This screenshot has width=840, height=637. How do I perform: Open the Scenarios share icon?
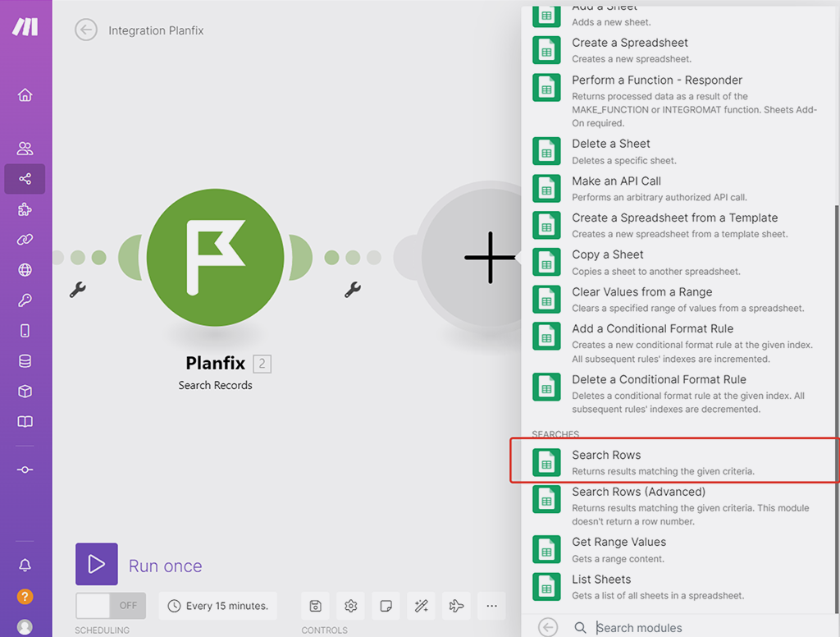pos(25,179)
